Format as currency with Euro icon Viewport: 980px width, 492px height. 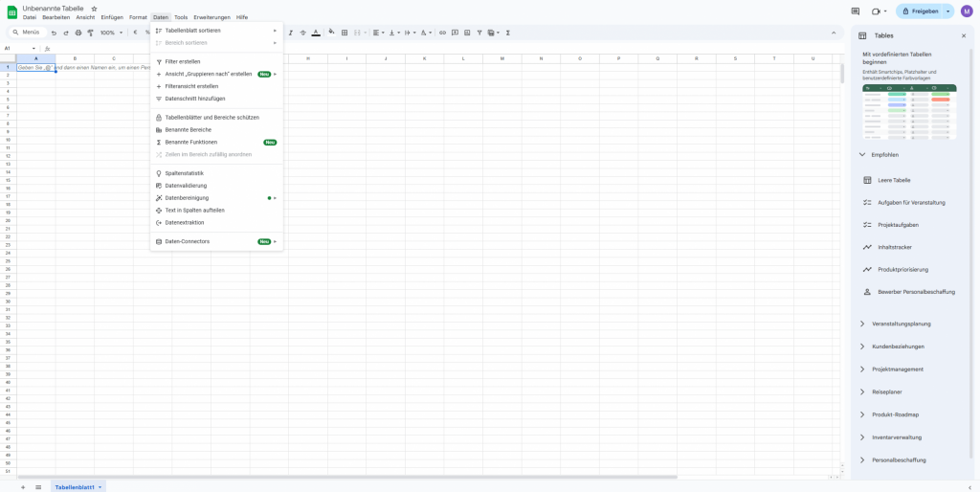[135, 33]
